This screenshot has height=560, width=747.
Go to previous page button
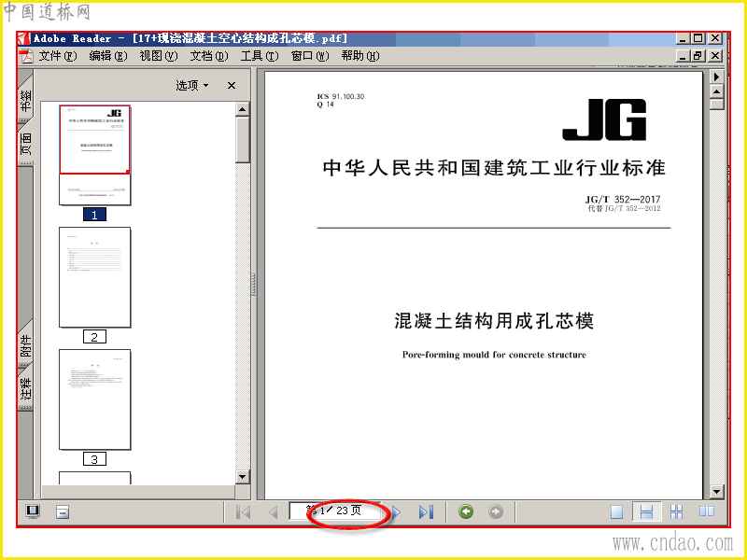[273, 512]
